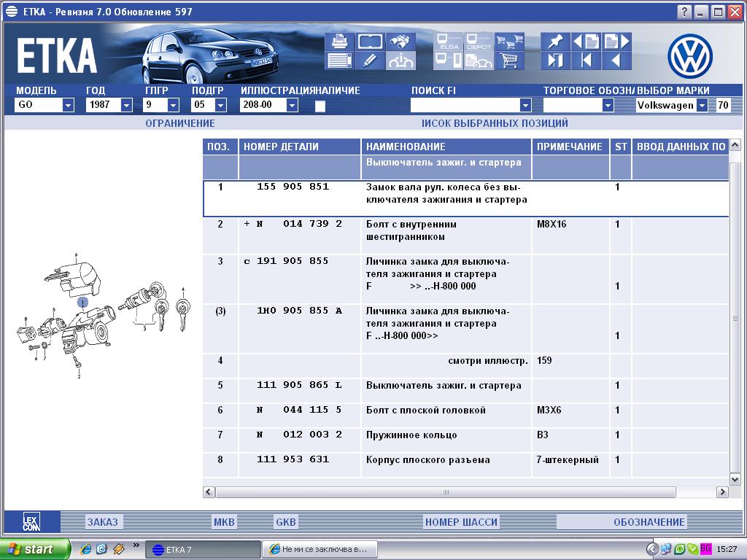Open search with the binoculars icon
This screenshot has width=747, height=560.
coord(400,42)
